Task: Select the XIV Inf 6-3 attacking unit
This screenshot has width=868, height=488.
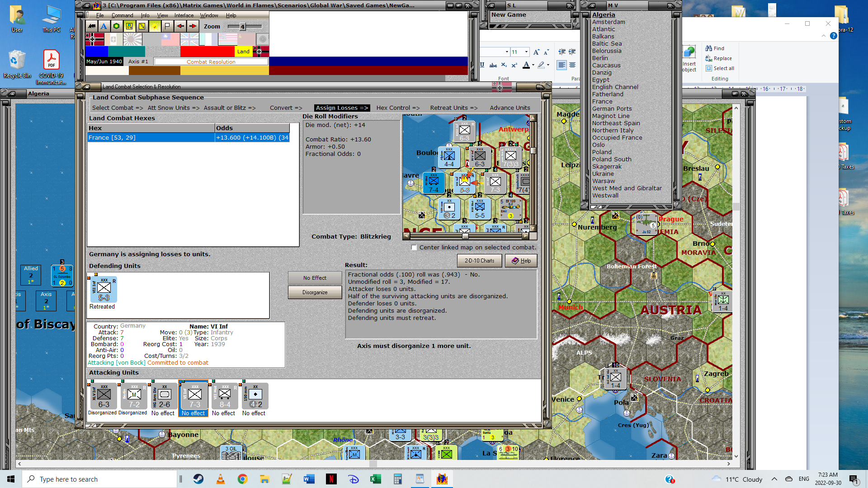Action: 104,397
